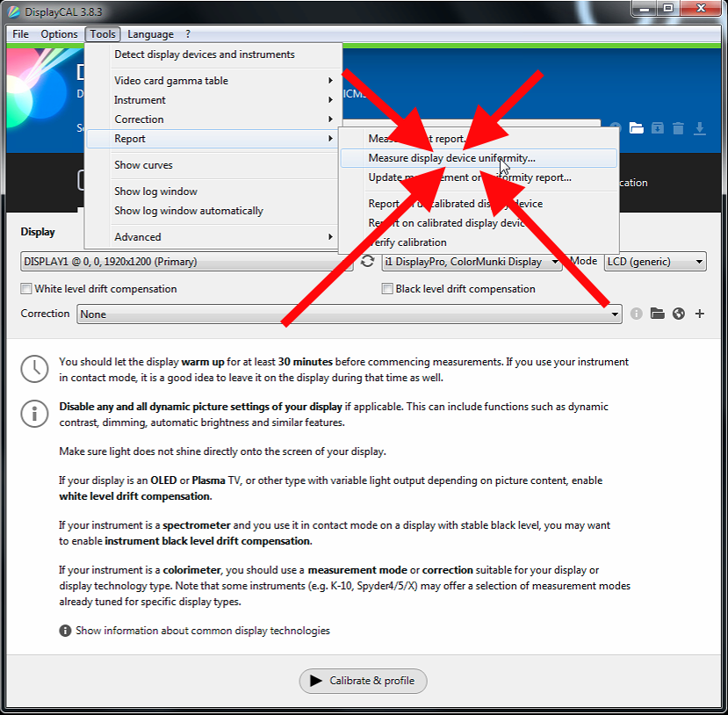
Task: Click the folder icon in blue header
Action: click(636, 128)
